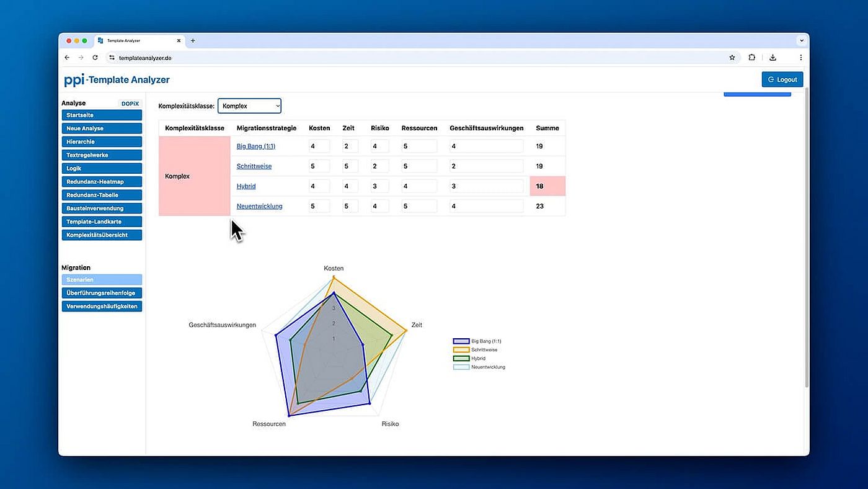The height and width of the screenshot is (489, 868).
Task: Expand the tab search chevron
Action: [x=801, y=41]
